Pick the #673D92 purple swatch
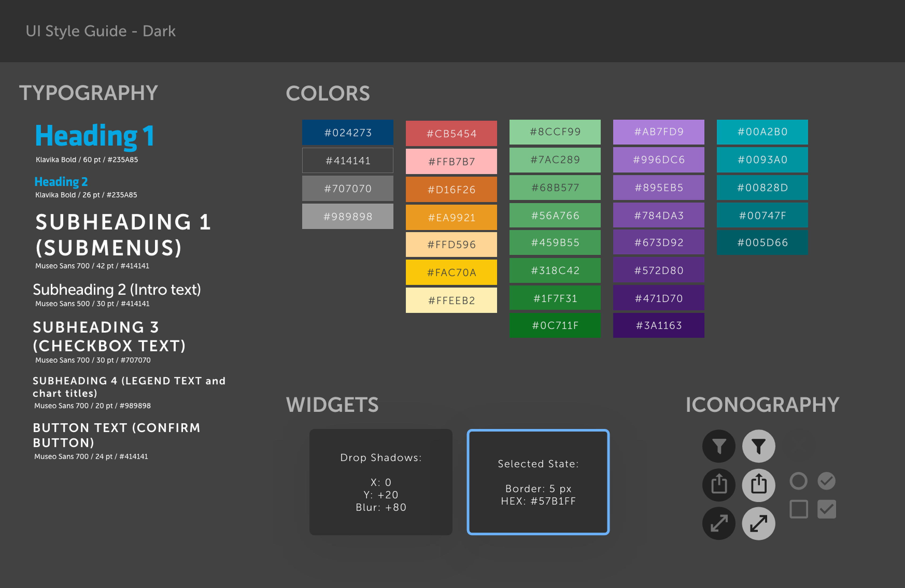This screenshot has height=588, width=905. [x=658, y=242]
